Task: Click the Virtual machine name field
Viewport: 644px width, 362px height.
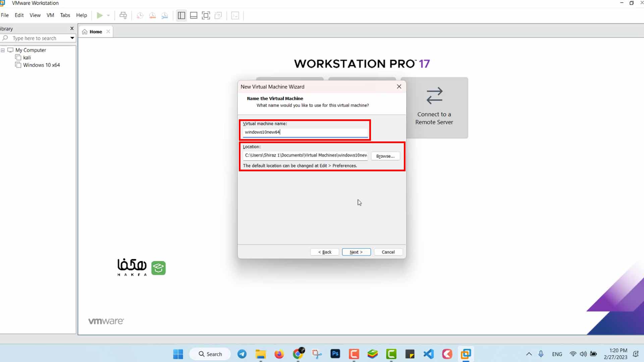Action: pyautogui.click(x=305, y=132)
